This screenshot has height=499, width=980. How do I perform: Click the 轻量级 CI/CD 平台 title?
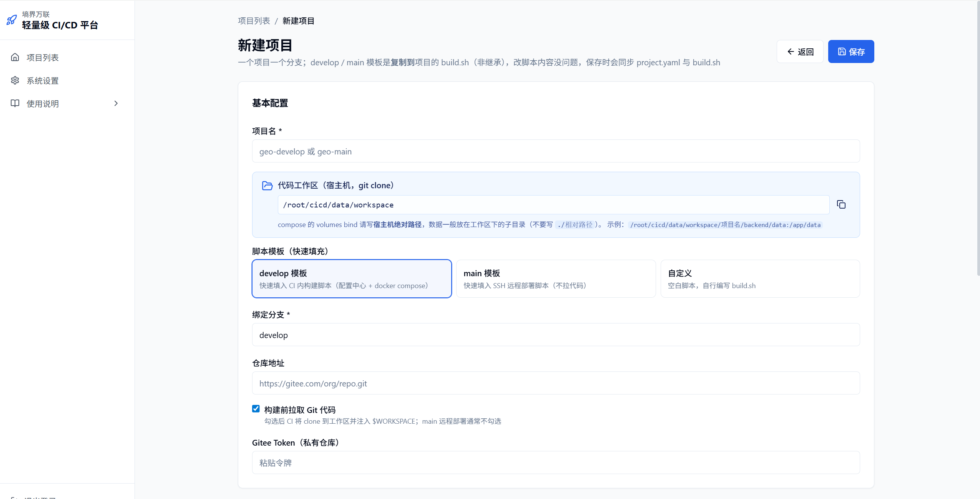pos(60,25)
